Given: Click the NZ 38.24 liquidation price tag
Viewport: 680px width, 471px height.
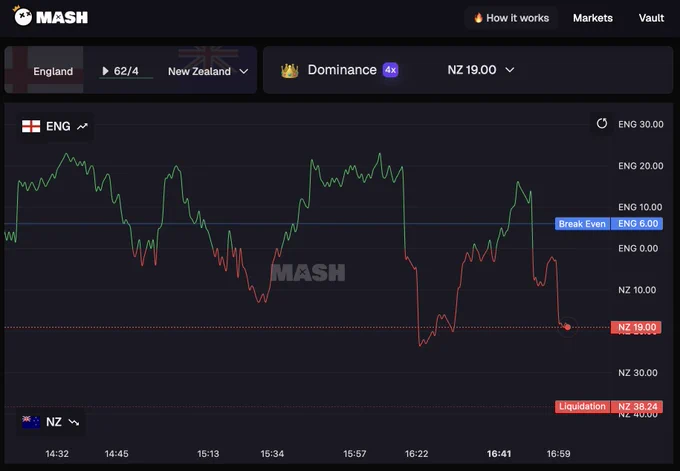Looking at the screenshot, I should [x=637, y=406].
